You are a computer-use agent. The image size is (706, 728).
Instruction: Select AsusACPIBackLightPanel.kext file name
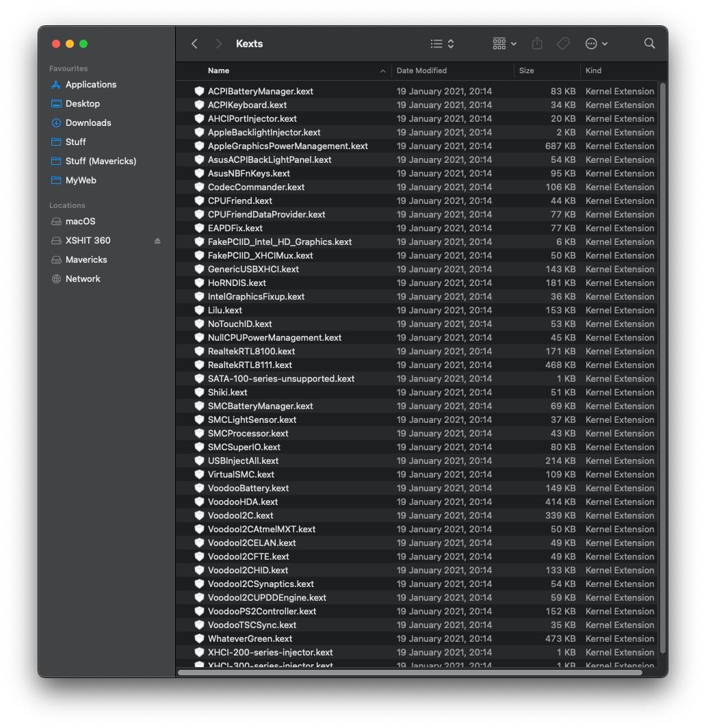(270, 159)
